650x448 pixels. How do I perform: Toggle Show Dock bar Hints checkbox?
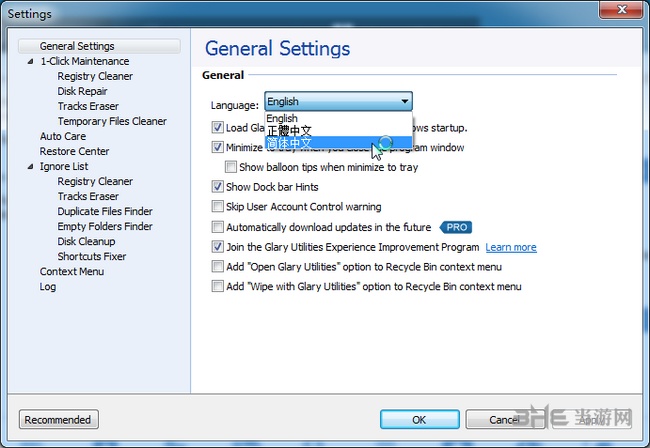point(218,187)
